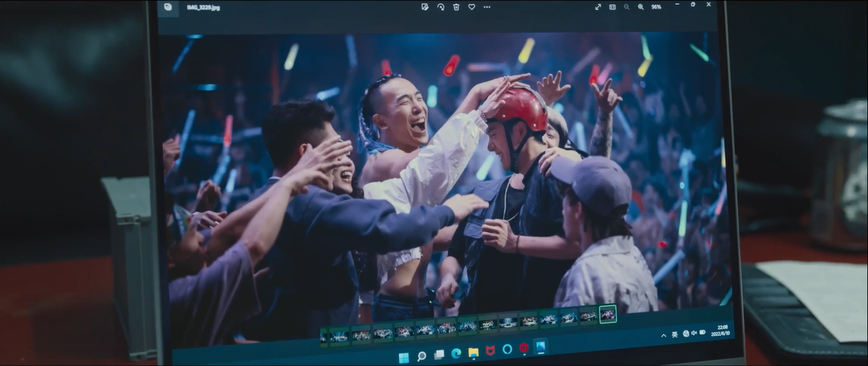This screenshot has height=366, width=868.
Task: Open Task View on the taskbar
Action: click(x=439, y=355)
